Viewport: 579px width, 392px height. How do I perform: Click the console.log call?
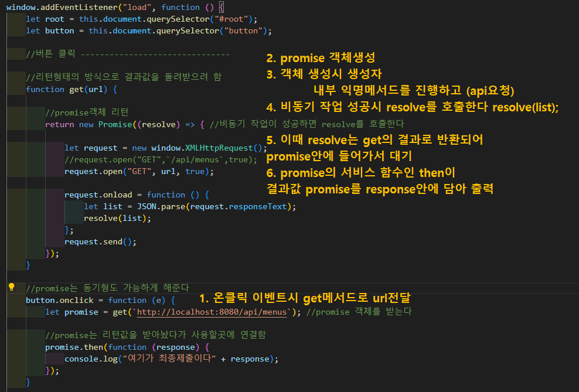pos(91,359)
